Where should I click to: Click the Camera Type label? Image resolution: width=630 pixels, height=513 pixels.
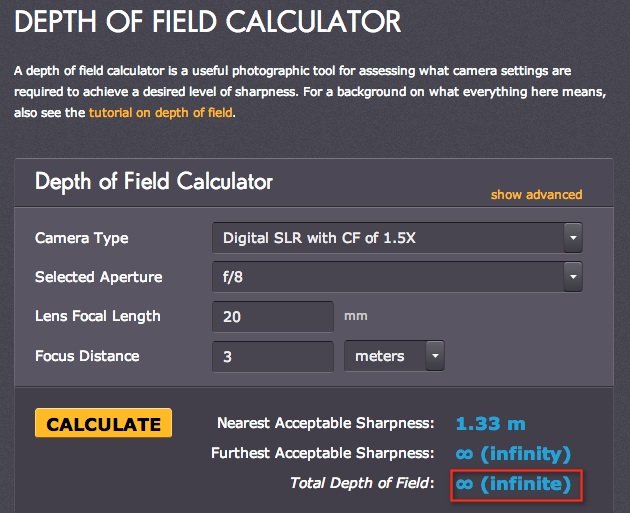[82, 238]
